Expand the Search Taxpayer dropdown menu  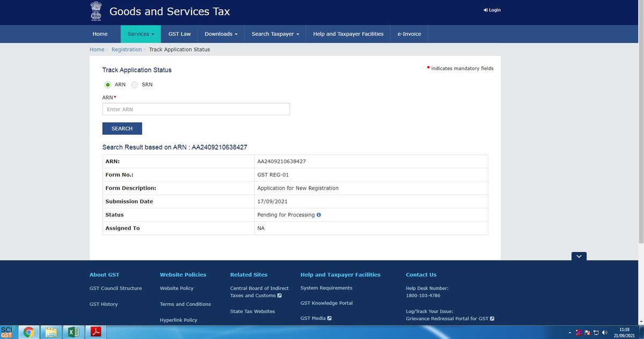coord(275,34)
